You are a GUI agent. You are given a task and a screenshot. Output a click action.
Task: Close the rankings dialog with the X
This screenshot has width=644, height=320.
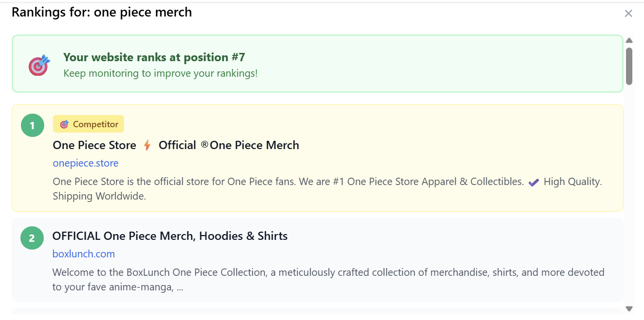pos(628,14)
